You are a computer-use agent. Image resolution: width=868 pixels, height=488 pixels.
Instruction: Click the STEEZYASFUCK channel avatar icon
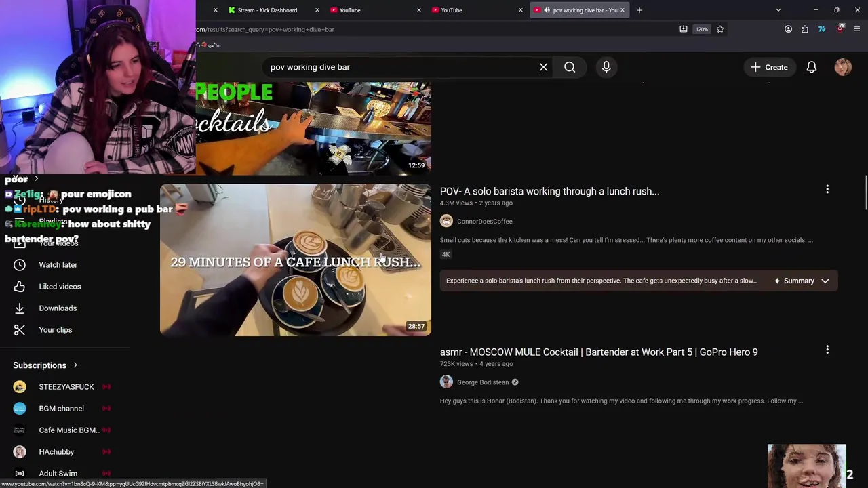[x=20, y=387]
